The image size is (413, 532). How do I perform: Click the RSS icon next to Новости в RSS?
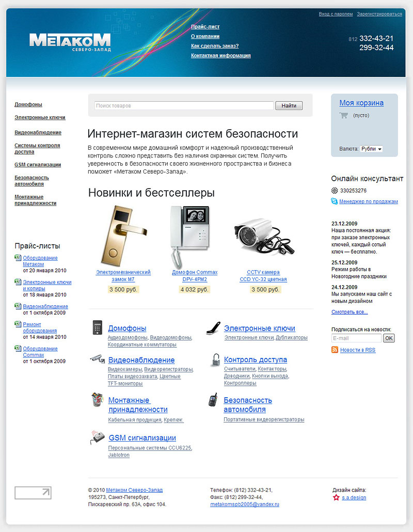[x=335, y=350]
